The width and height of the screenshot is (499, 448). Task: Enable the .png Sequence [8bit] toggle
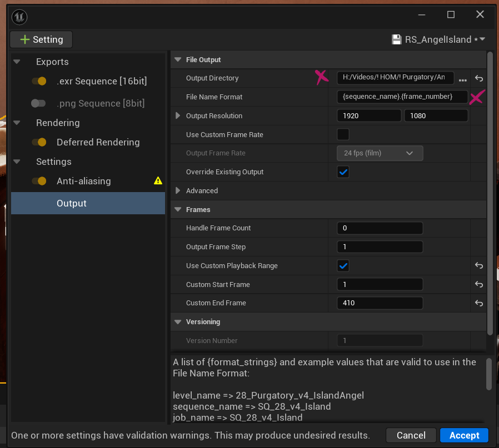tap(38, 103)
